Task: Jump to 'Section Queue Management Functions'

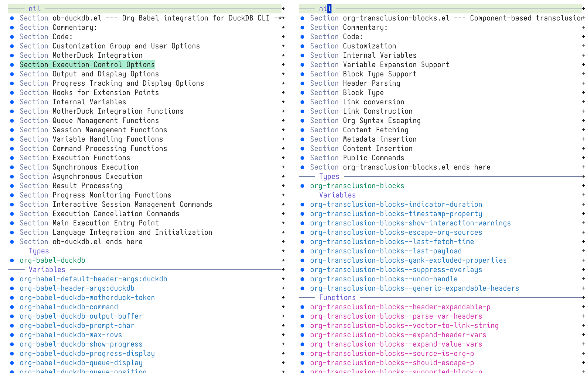Action: coord(89,120)
